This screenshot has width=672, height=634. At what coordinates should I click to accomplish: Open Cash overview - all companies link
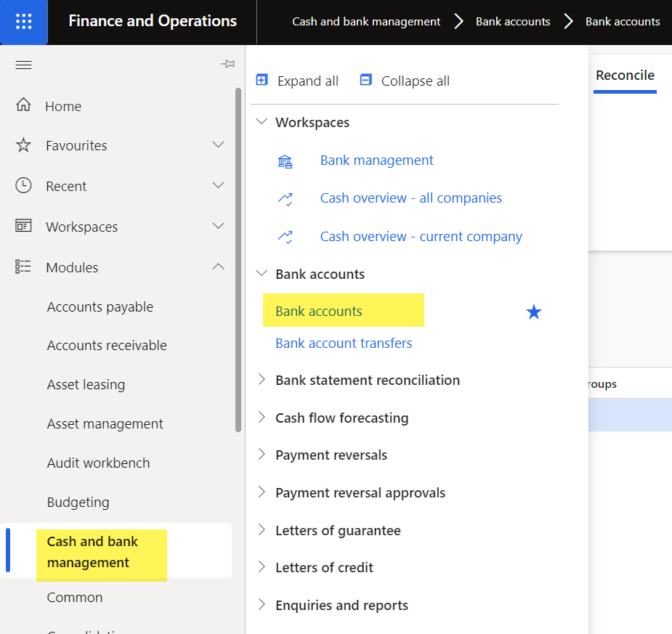(411, 198)
